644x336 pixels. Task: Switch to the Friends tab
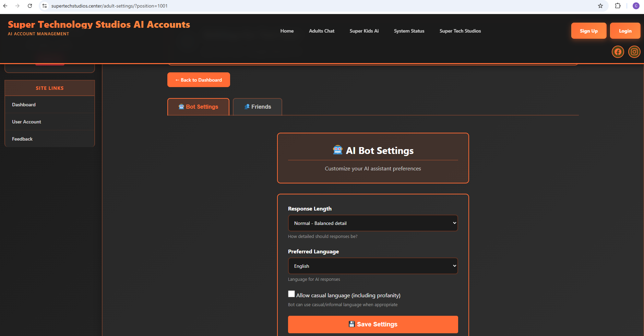(258, 107)
